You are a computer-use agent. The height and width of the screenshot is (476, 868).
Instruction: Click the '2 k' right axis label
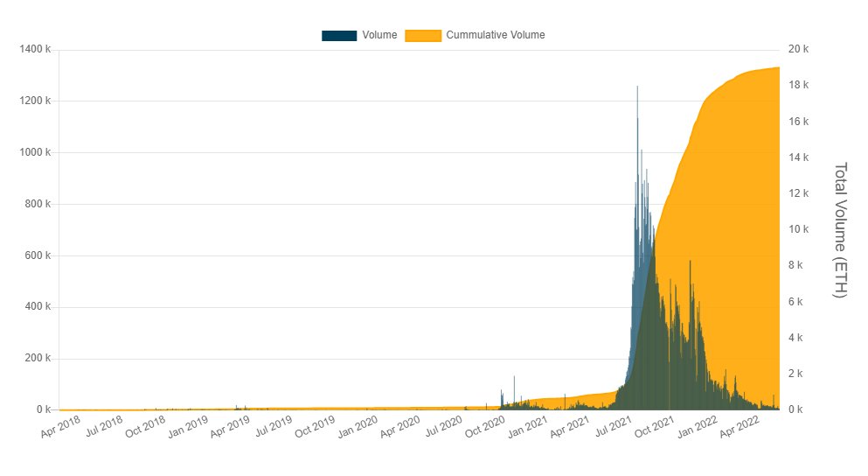pos(795,374)
